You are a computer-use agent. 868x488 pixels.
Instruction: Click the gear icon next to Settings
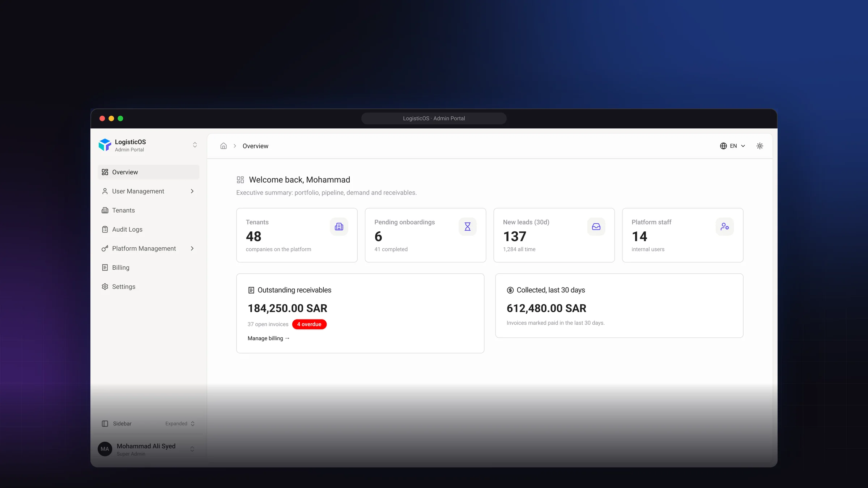pyautogui.click(x=105, y=287)
